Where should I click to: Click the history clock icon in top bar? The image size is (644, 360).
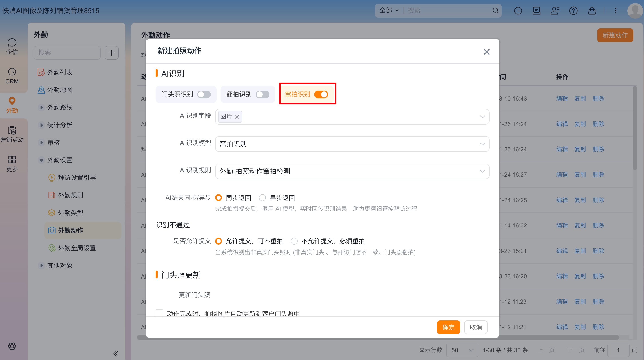click(x=518, y=10)
